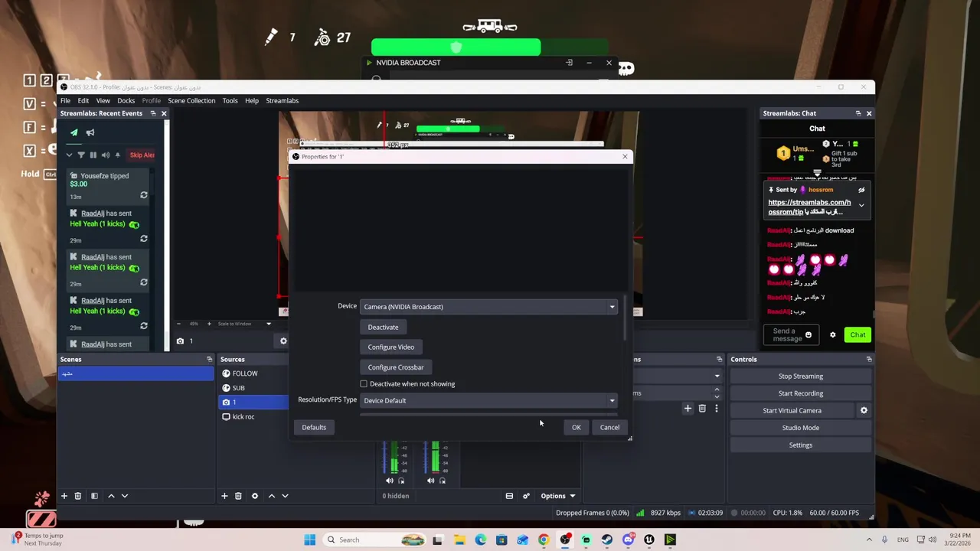Add a scene transition with plus icon
The width and height of the screenshot is (980, 551).
point(688,409)
